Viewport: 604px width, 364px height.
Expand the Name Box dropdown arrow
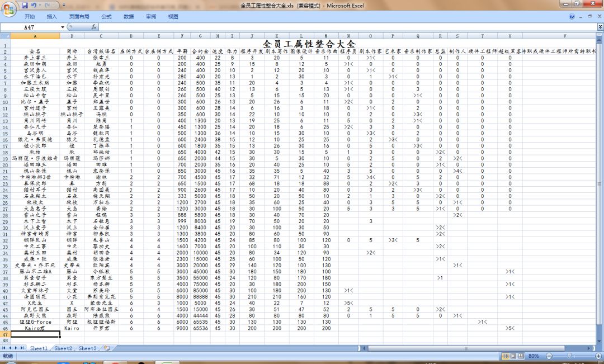coord(63,27)
